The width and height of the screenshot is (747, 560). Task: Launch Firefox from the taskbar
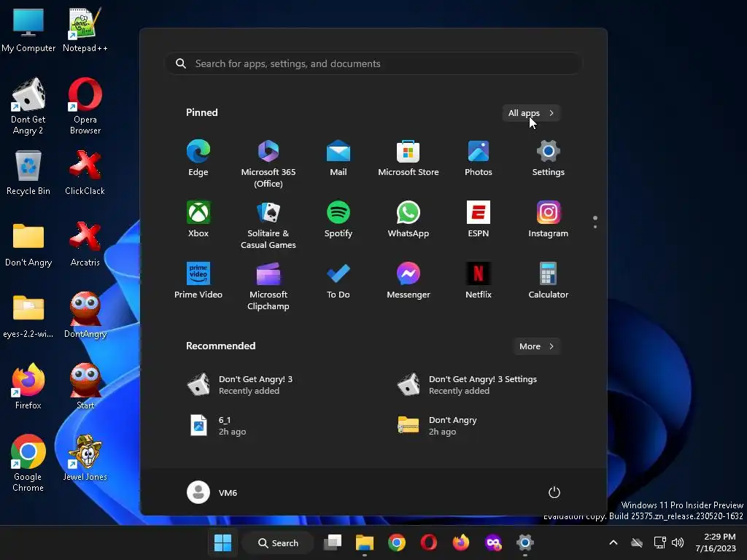tap(461, 542)
